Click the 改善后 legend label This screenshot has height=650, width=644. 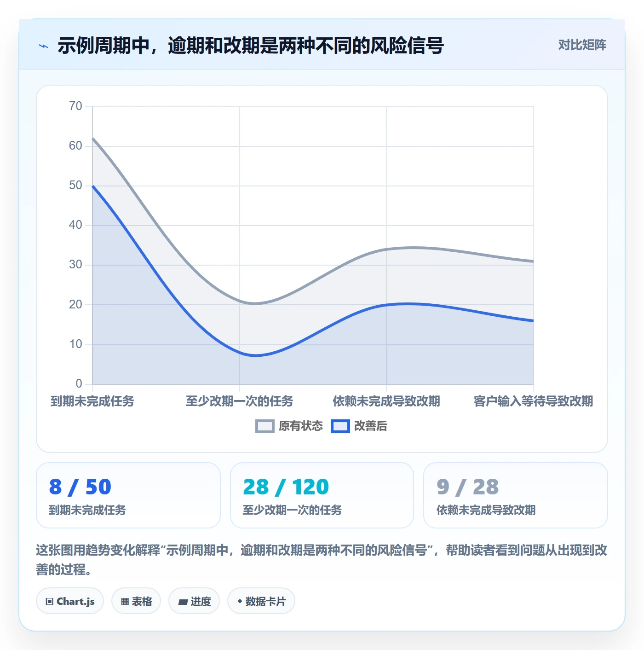click(x=370, y=426)
